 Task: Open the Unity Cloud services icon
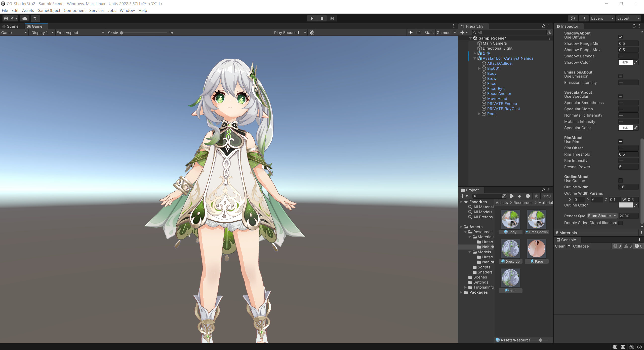coord(25,18)
